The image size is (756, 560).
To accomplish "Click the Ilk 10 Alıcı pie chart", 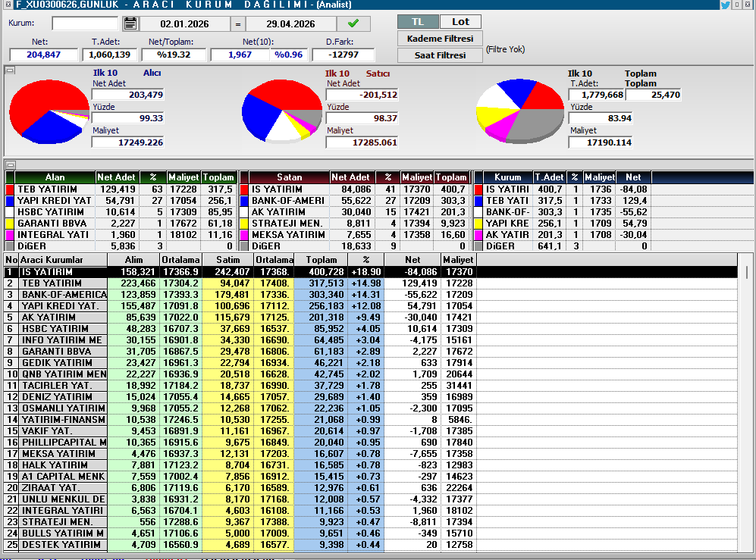I will (49, 111).
